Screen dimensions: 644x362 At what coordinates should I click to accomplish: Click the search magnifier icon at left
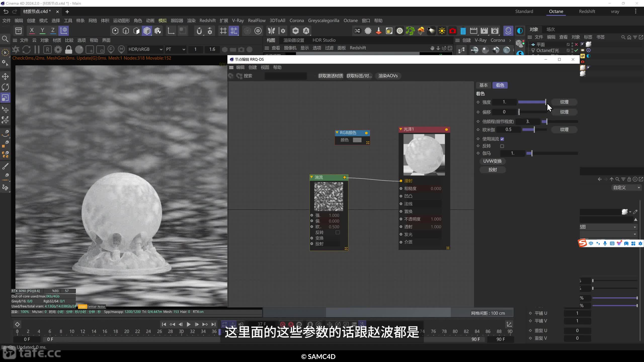click(5, 39)
